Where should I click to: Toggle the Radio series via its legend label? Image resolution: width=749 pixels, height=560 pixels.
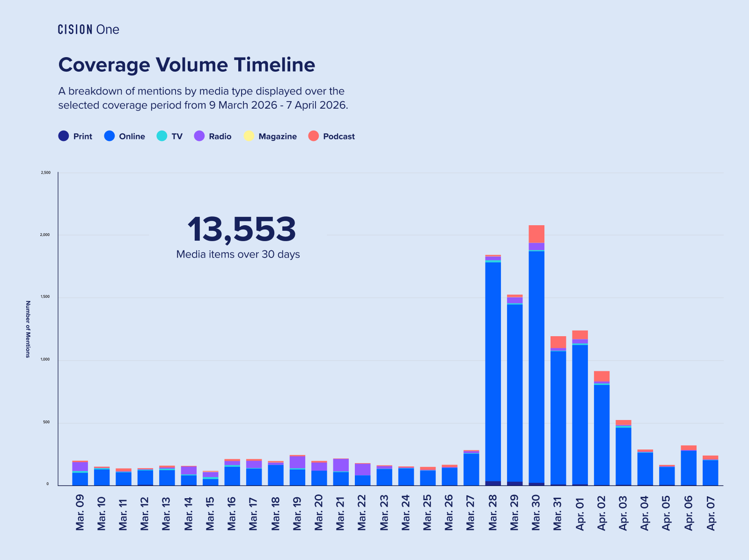(220, 137)
